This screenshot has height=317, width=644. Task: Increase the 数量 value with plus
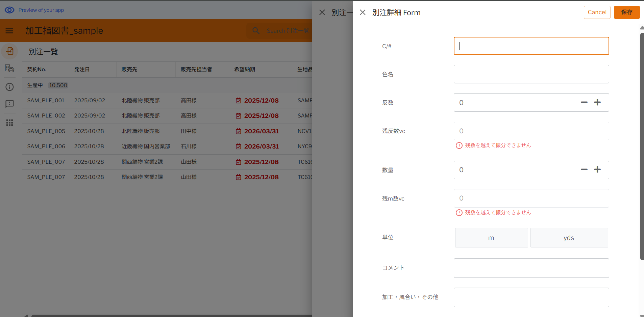tap(597, 169)
